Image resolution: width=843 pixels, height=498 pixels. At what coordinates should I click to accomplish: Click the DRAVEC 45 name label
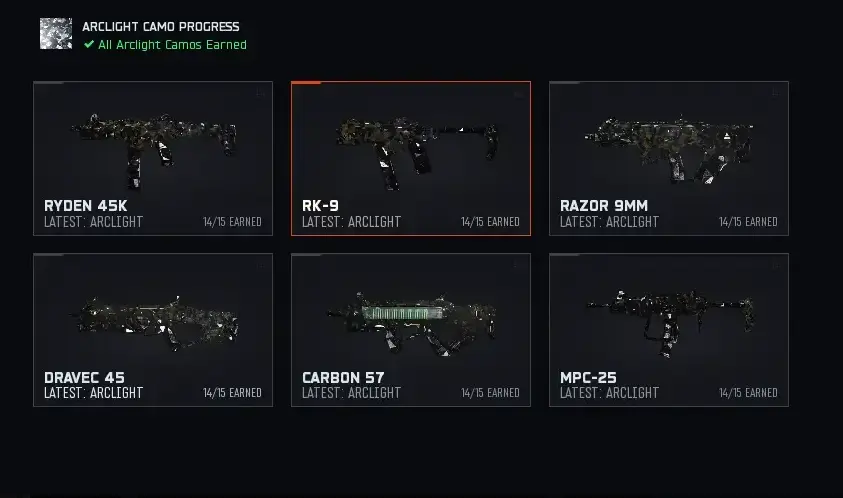pyautogui.click(x=85, y=378)
